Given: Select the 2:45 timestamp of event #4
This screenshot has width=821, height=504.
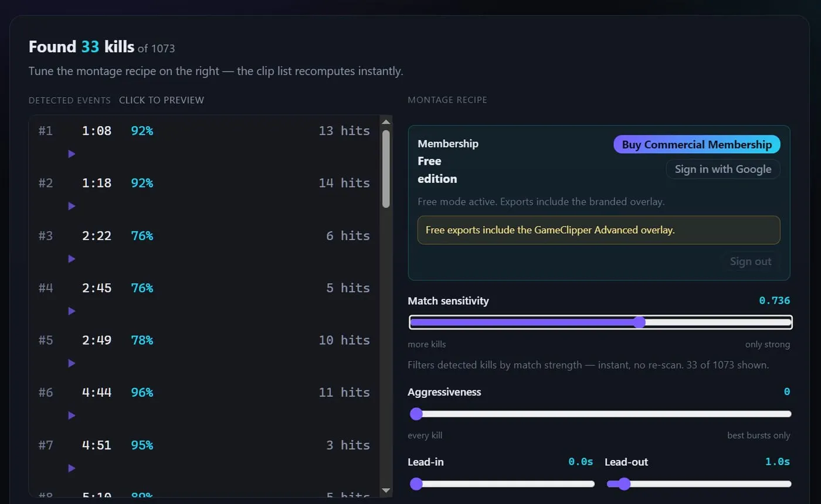Looking at the screenshot, I should tap(97, 288).
